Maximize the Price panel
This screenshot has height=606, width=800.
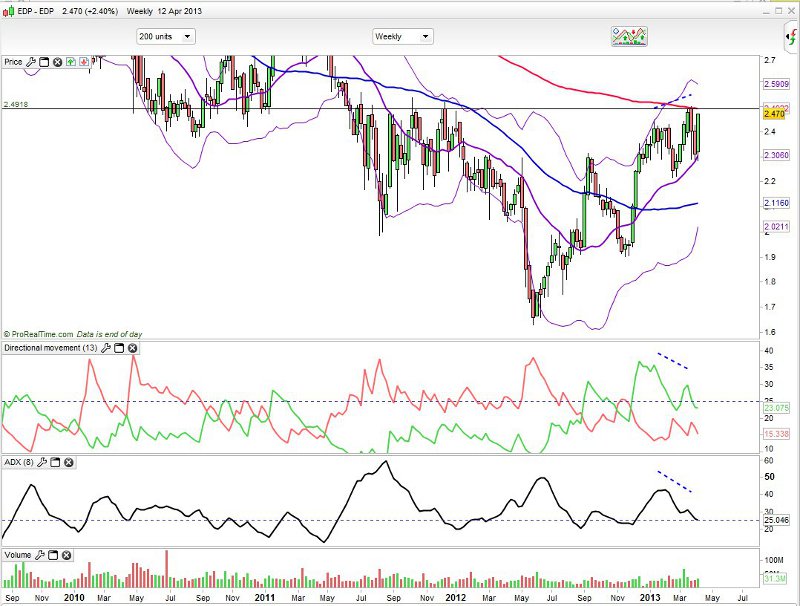[44, 62]
